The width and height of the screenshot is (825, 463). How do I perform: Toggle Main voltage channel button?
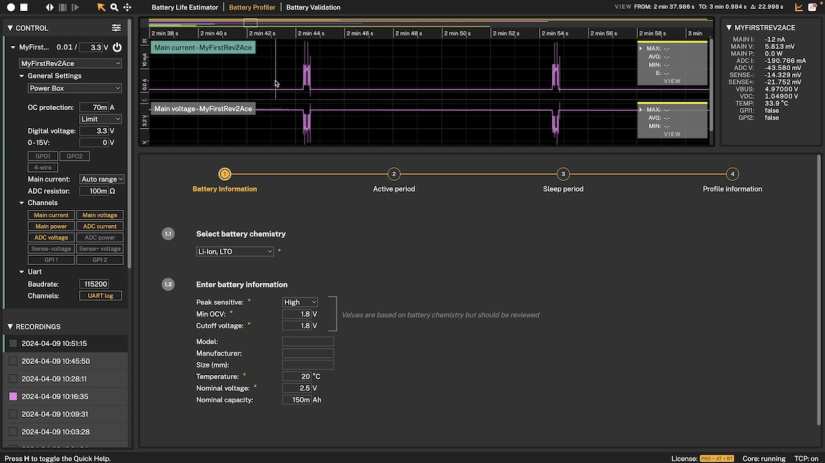coord(99,215)
